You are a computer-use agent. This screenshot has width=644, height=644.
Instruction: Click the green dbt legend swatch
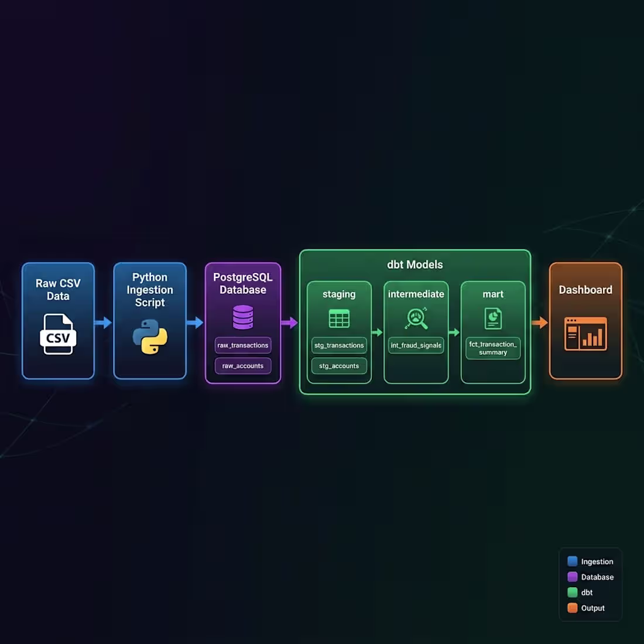tap(572, 592)
